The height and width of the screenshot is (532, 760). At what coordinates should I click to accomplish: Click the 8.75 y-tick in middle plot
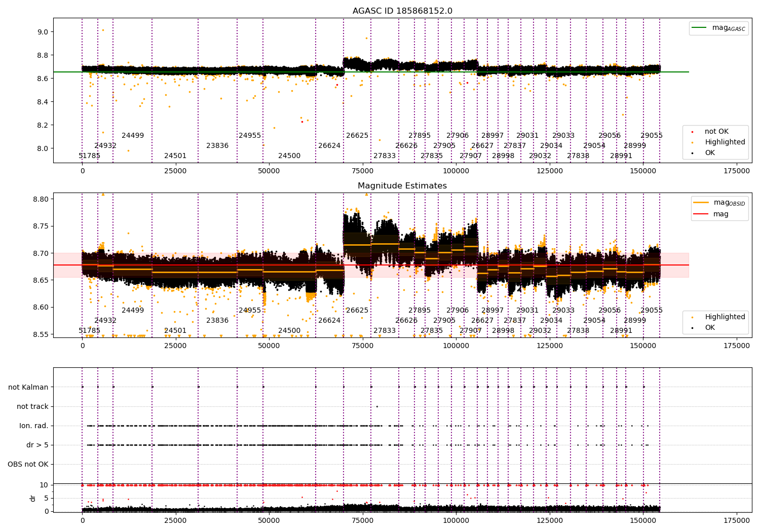[41, 226]
